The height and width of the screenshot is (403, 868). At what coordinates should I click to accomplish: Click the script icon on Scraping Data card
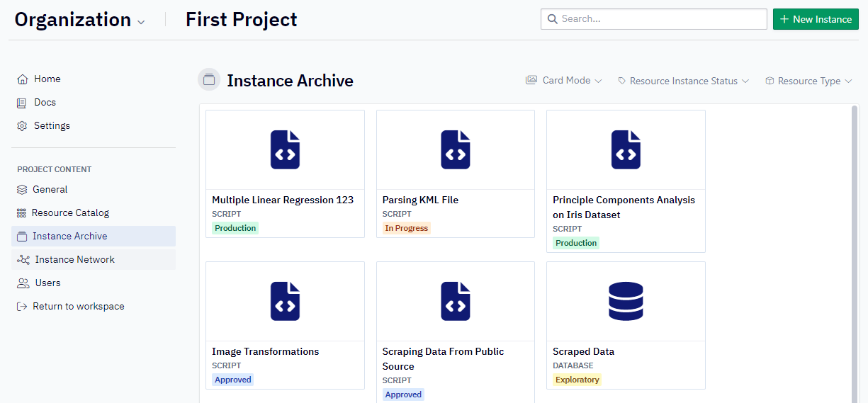pyautogui.click(x=456, y=301)
